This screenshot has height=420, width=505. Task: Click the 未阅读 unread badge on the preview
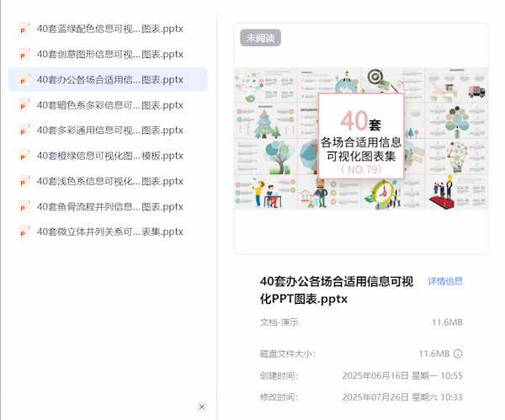point(260,38)
